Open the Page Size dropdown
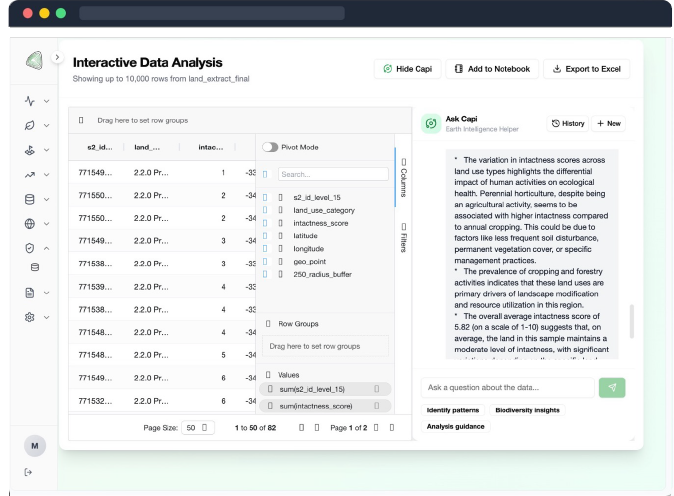674x496 pixels. [x=197, y=427]
